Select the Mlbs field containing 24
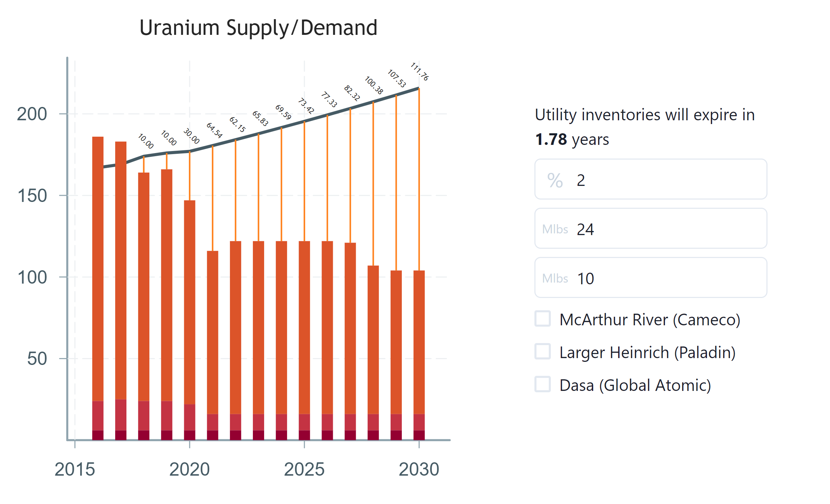The height and width of the screenshot is (504, 830). (651, 228)
